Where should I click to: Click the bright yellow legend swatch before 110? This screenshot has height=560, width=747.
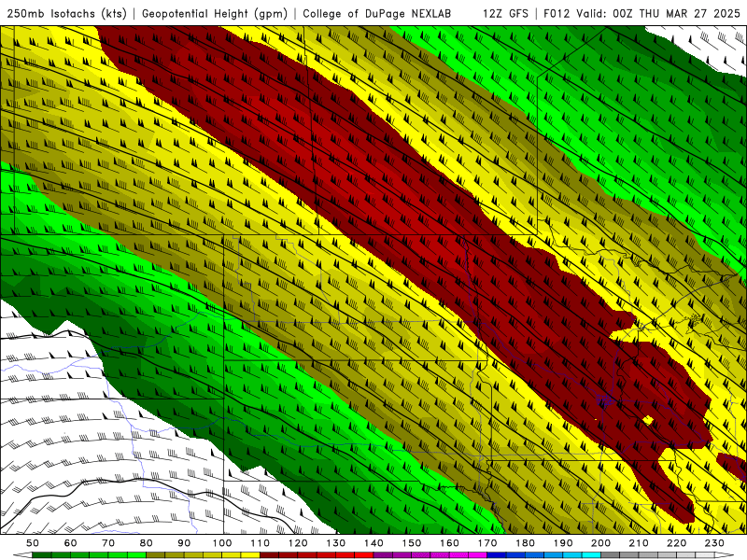250,555
